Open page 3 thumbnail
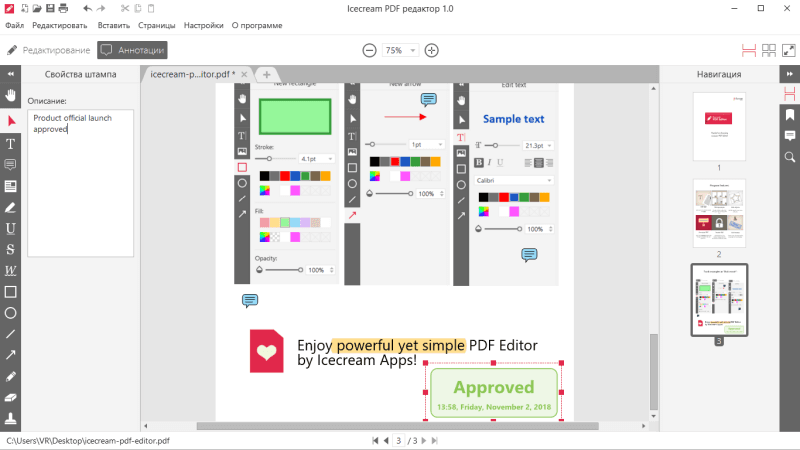Screen dimensions: 800x450 [719, 299]
